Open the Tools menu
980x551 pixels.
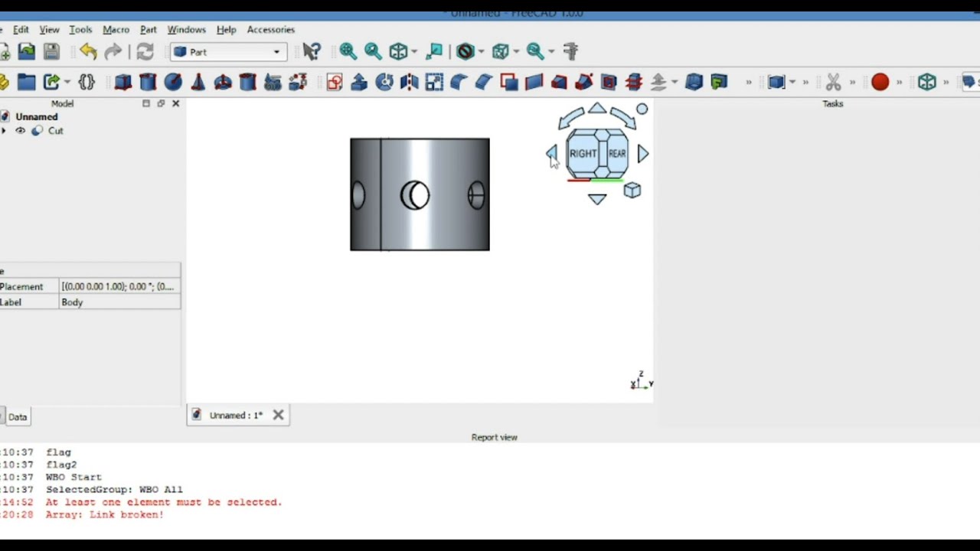tap(80, 29)
